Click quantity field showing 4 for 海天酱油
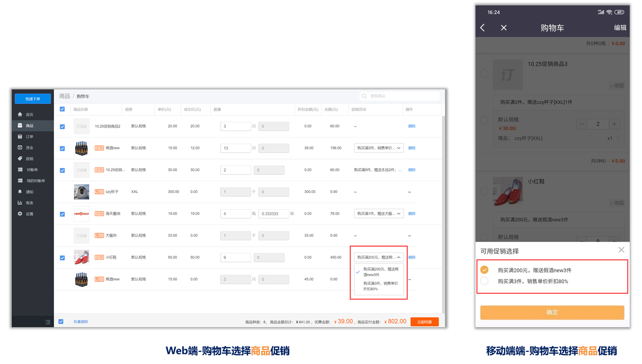The image size is (642, 364). click(x=236, y=214)
